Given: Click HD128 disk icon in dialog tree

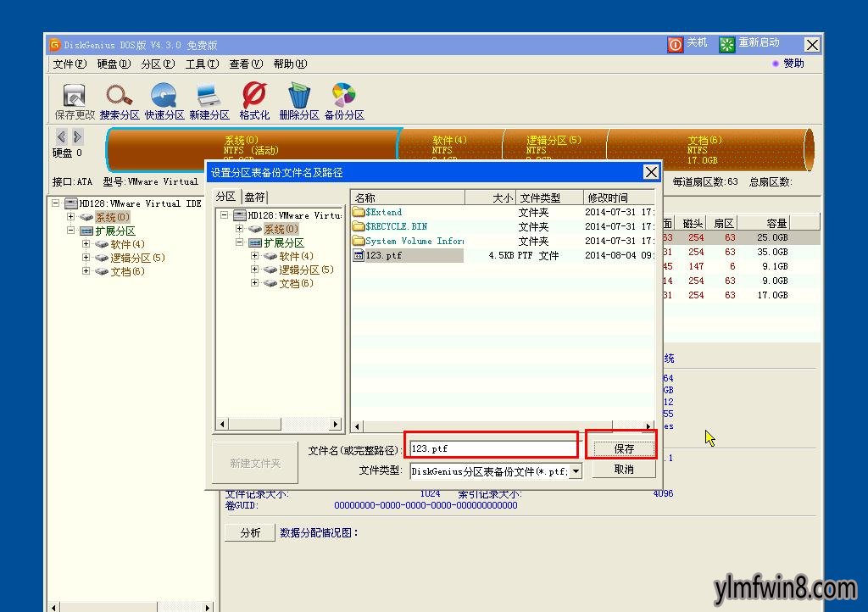Looking at the screenshot, I should [x=240, y=215].
